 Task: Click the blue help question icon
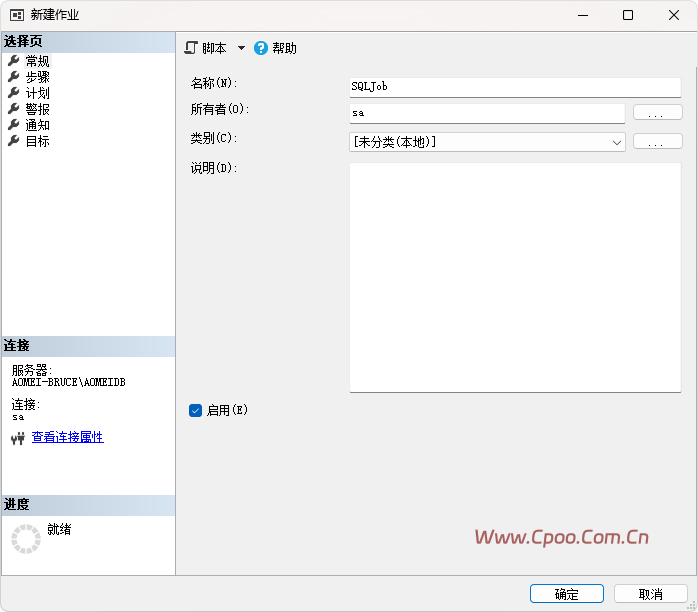tap(261, 48)
